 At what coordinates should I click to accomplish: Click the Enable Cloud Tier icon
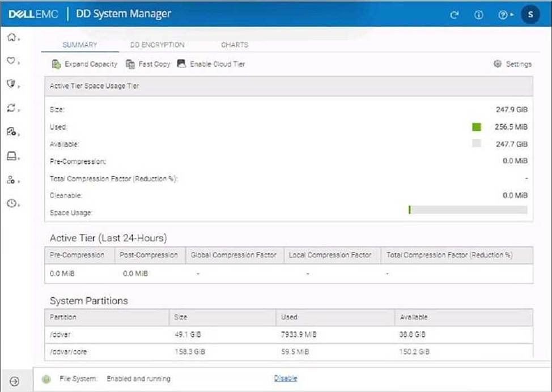(x=181, y=63)
